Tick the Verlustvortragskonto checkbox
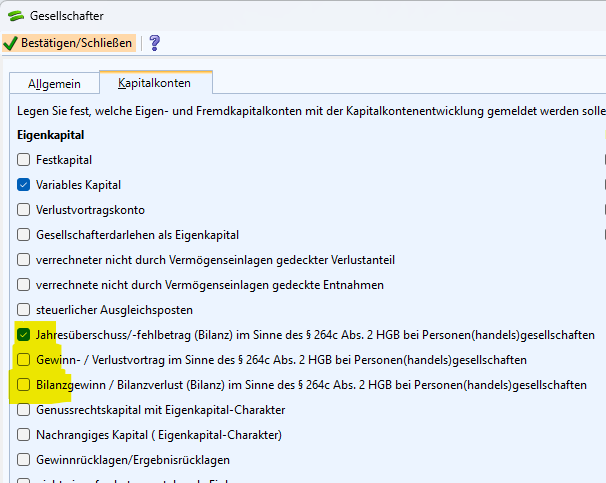606x483 pixels. pos(24,210)
